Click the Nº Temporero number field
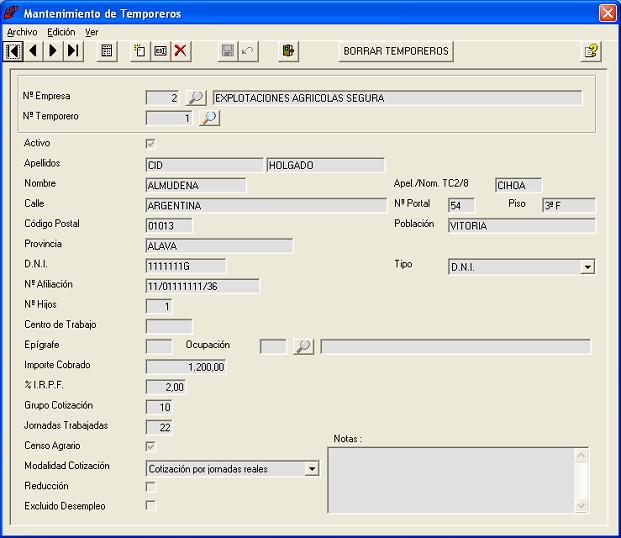Image resolution: width=621 pixels, height=538 pixels. (169, 118)
